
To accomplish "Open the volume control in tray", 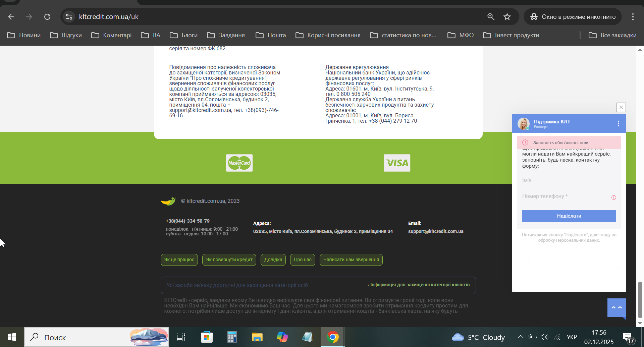I will pos(544,337).
